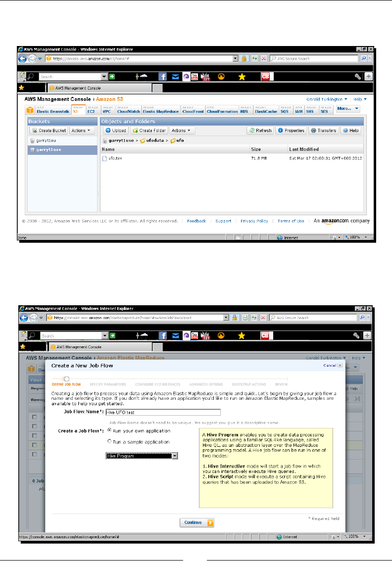Click the padlock security icon in the S3 window address bar
Screen dimensions: 392x565
point(244,58)
